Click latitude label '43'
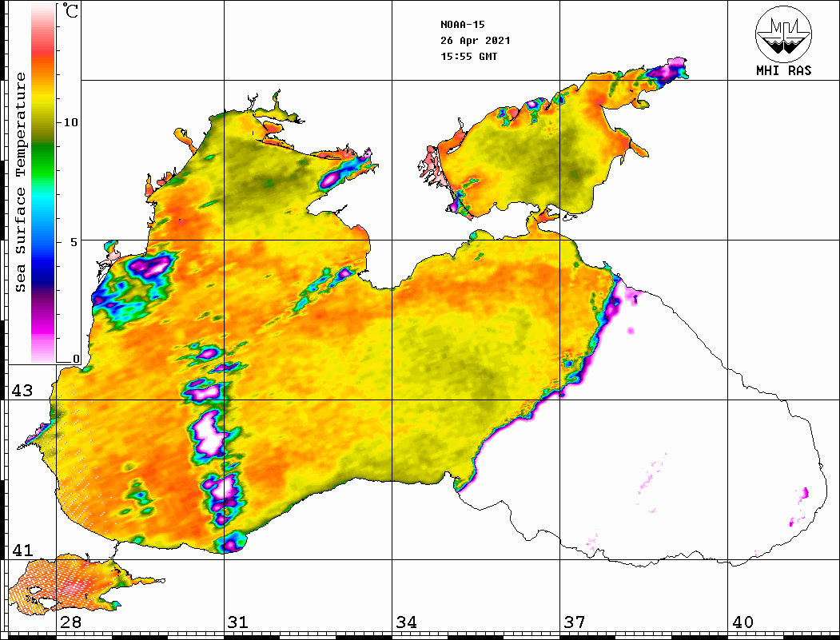Image resolution: width=840 pixels, height=640 pixels. click(x=22, y=391)
